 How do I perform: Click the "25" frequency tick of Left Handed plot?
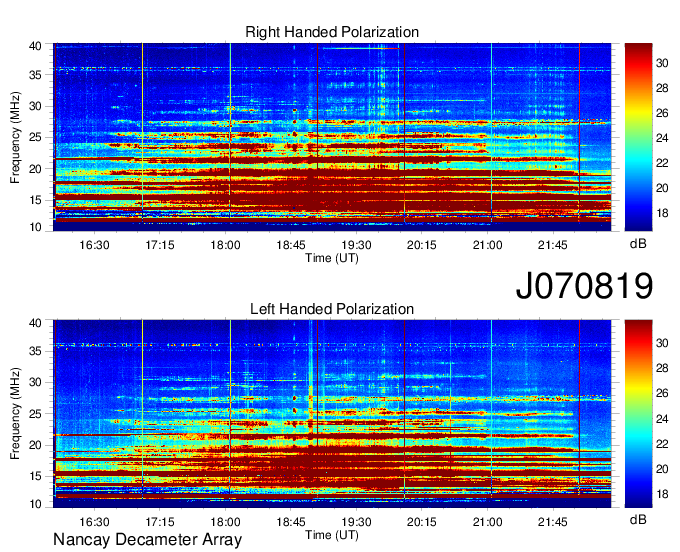(x=35, y=414)
